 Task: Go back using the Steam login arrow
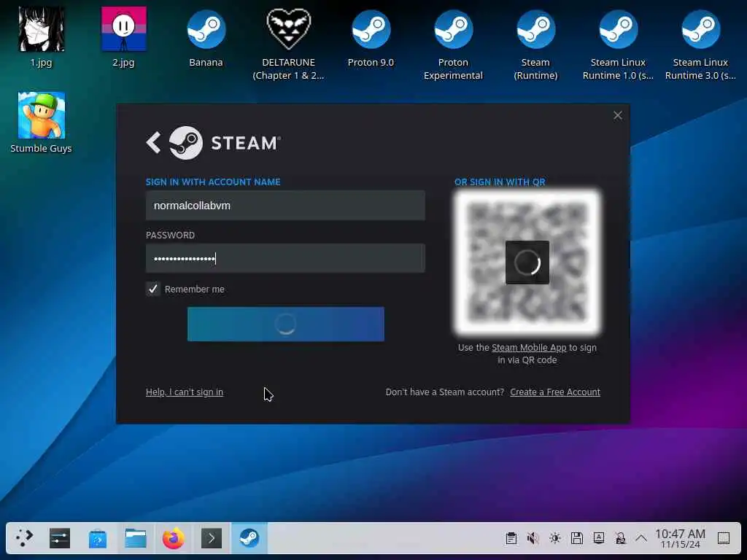(153, 142)
